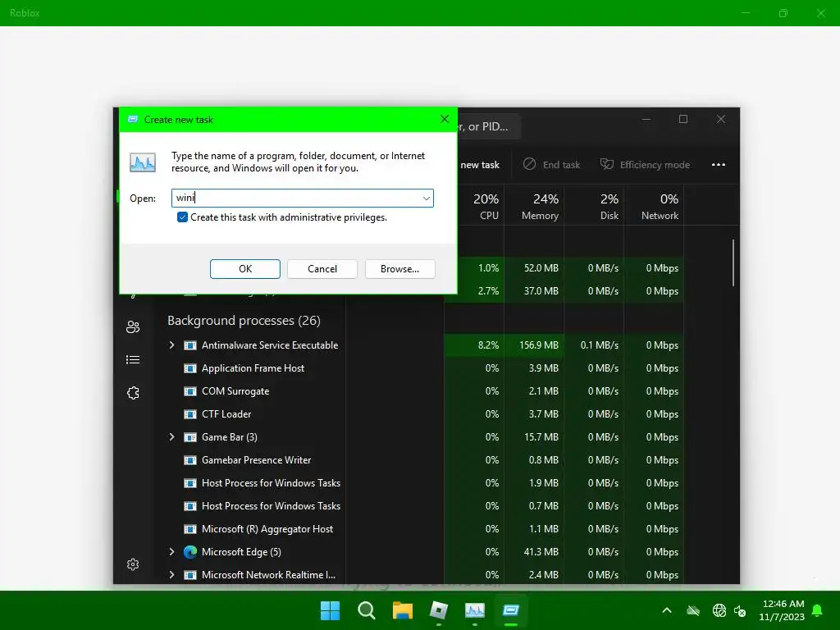Screen dimensions: 840x630
Task: Click the muted volume tray icon
Action: pyautogui.click(x=741, y=610)
